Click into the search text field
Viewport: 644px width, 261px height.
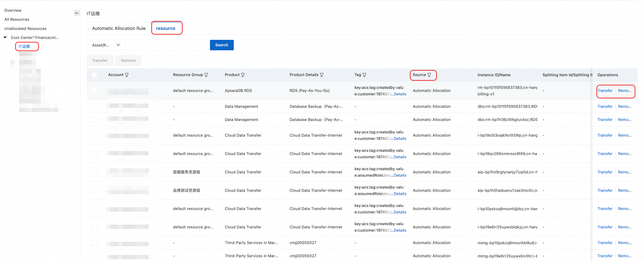pos(164,45)
